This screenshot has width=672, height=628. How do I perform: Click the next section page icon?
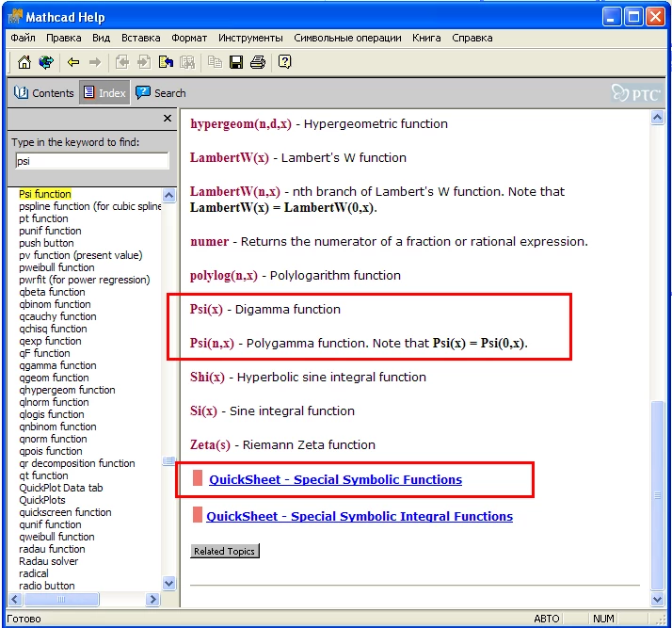(x=144, y=62)
